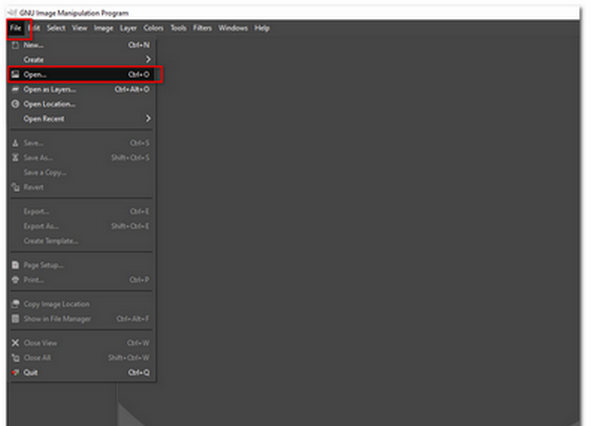Click the Export... menu entry

click(x=81, y=211)
